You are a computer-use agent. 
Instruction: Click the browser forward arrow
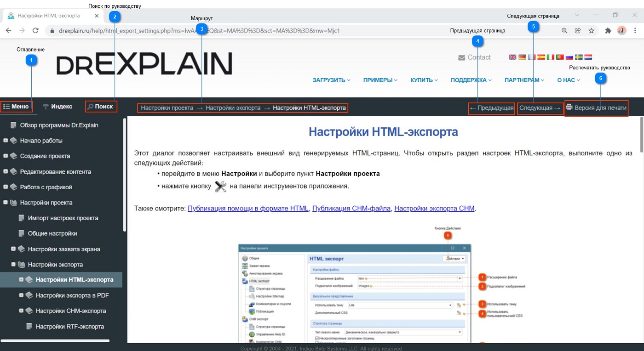pyautogui.click(x=22, y=30)
